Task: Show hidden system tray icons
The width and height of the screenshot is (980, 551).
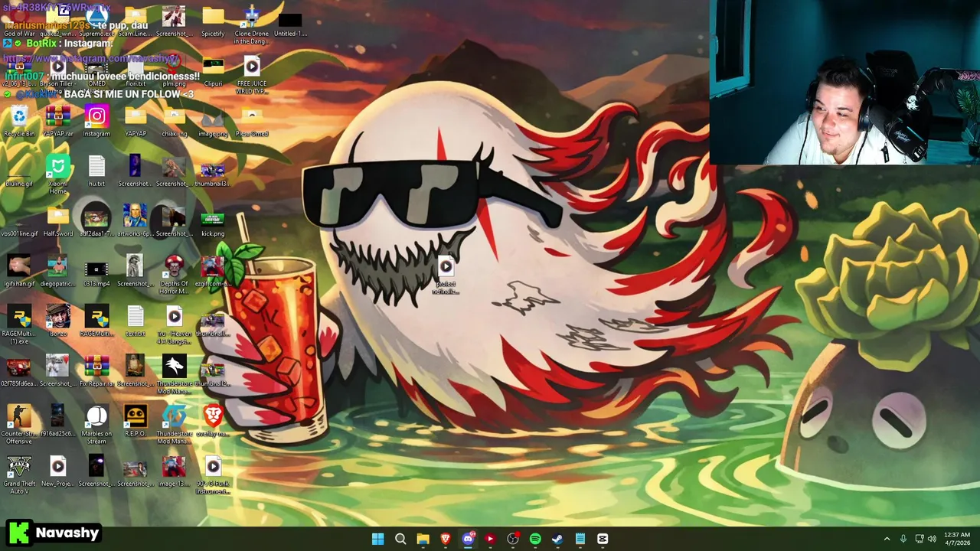Action: coord(887,539)
